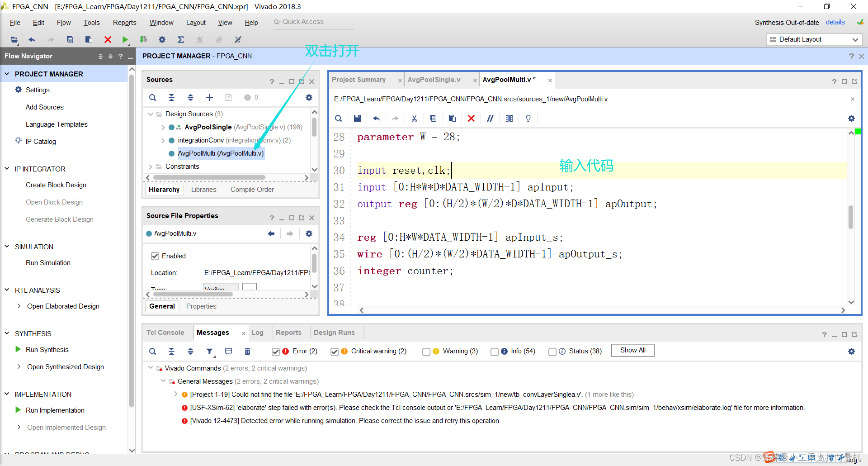868x466 pixels.
Task: Switch to the AvgPoolSingle.v editor tab
Action: 434,80
